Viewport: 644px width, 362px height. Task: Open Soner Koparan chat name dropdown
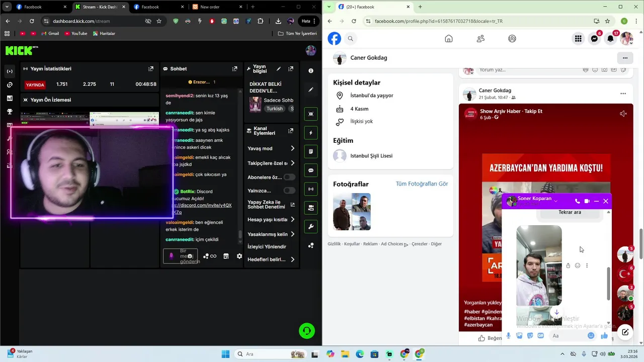[556, 201]
